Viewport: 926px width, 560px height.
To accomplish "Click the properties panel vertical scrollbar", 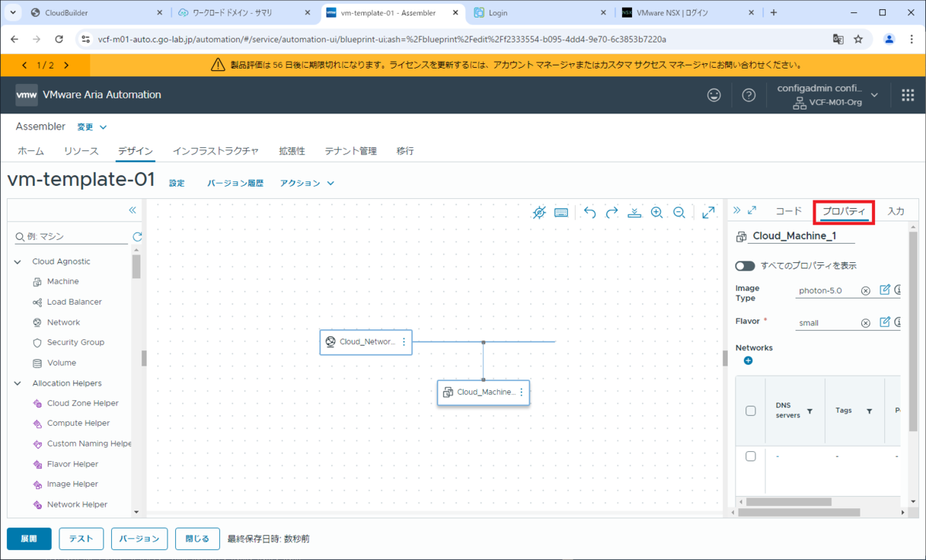I will coord(913,332).
